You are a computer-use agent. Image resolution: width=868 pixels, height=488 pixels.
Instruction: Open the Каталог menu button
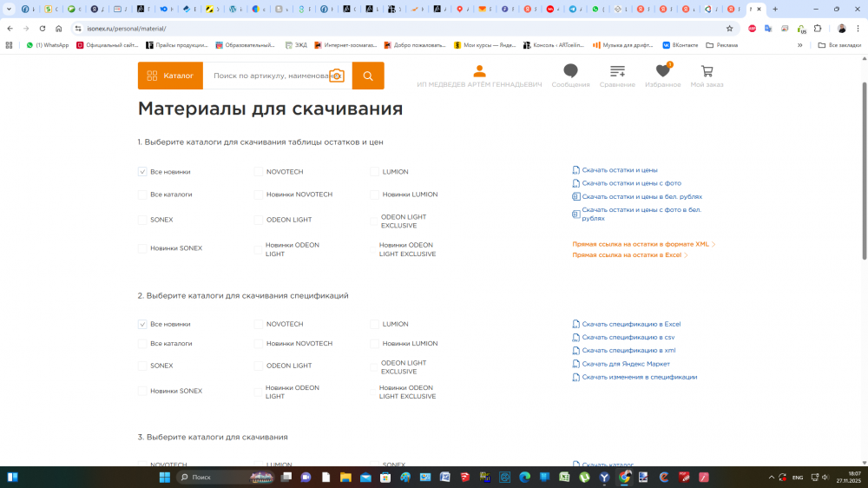point(170,76)
